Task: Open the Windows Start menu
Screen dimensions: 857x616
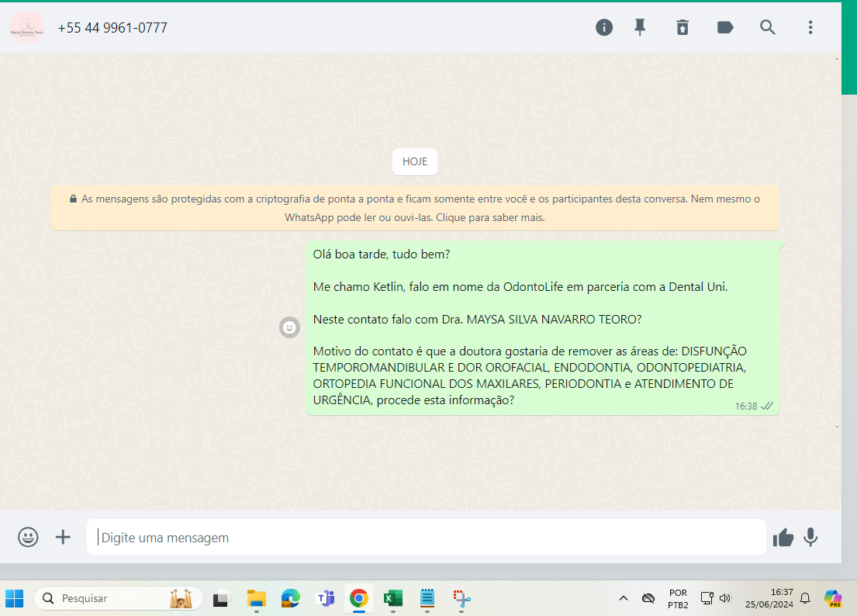Action: coord(15,598)
